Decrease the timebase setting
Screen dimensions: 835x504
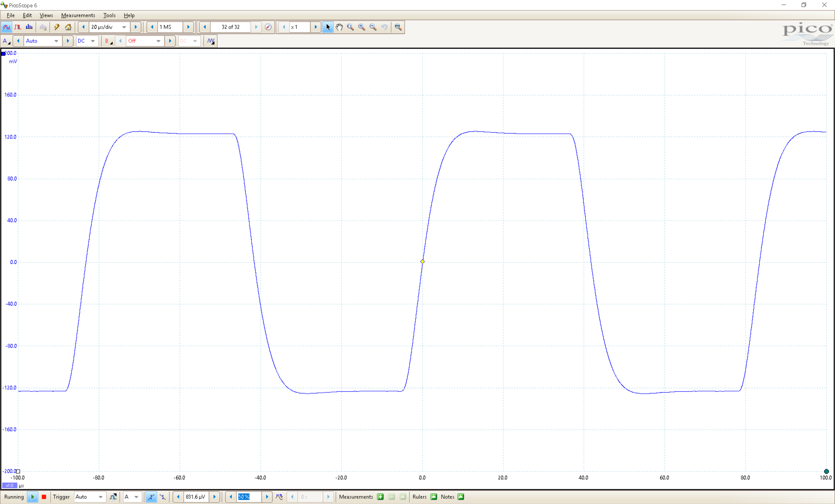[83, 27]
